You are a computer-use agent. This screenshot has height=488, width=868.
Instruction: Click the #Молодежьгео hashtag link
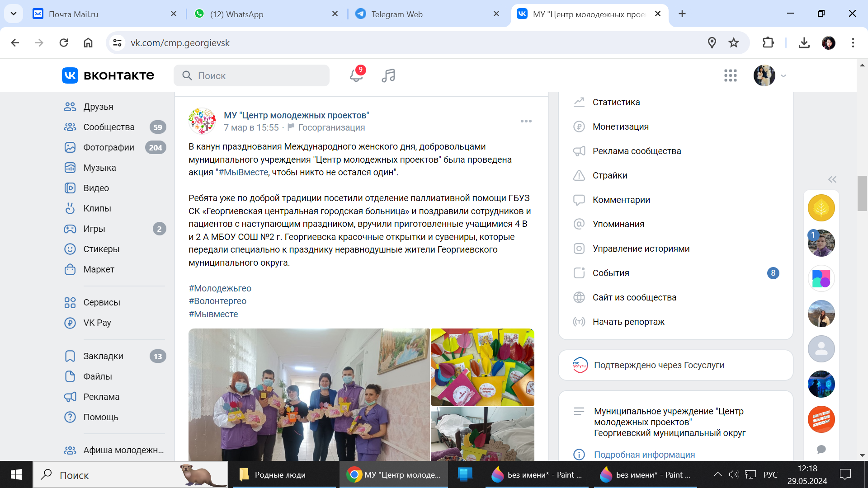point(220,288)
